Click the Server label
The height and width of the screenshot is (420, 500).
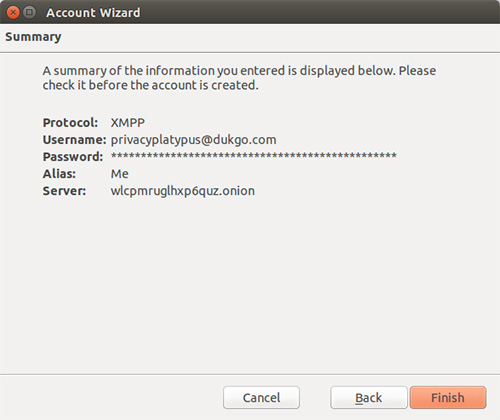[x=64, y=191]
